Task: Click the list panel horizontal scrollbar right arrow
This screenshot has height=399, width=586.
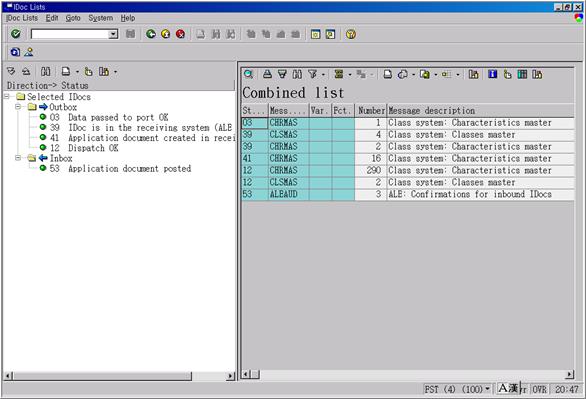Action: [569, 374]
